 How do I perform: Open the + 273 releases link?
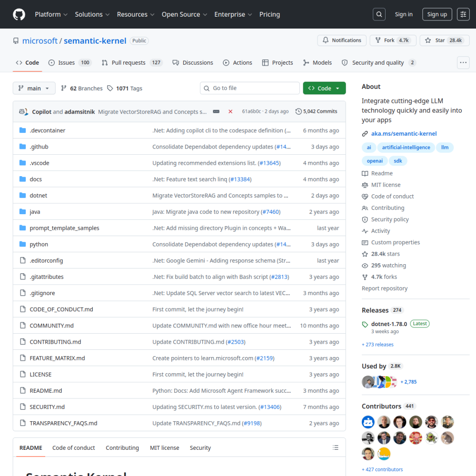tap(377, 345)
